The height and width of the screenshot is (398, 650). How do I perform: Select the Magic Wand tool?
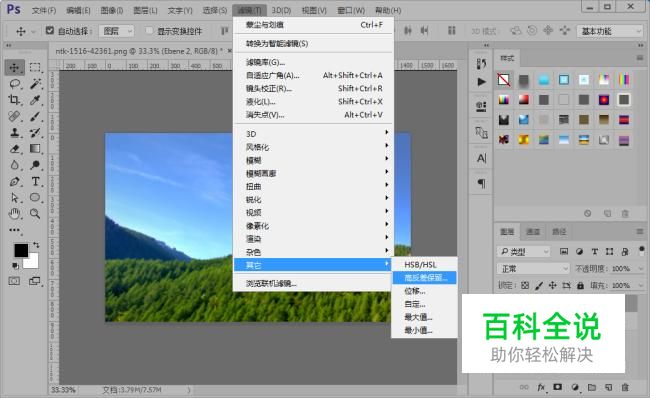[35, 84]
